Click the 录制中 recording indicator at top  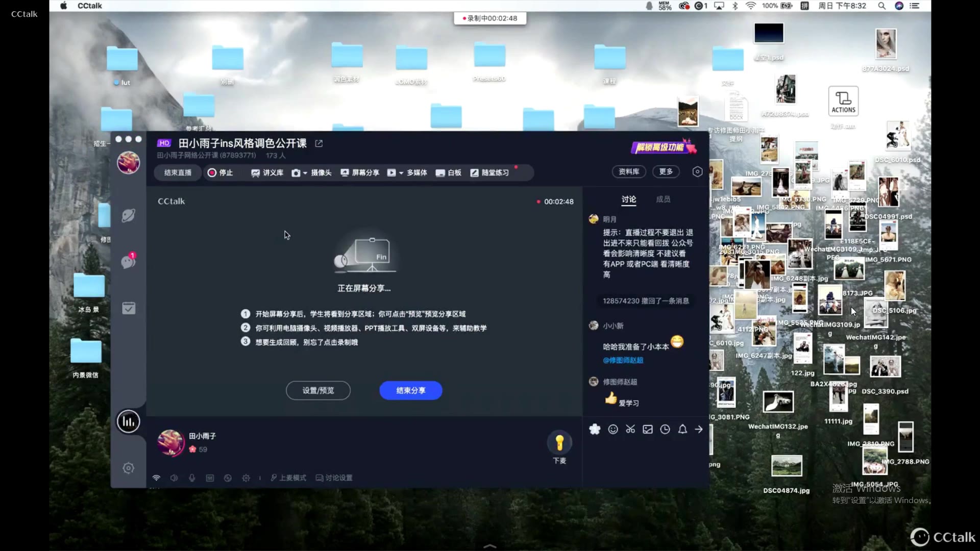click(x=490, y=18)
